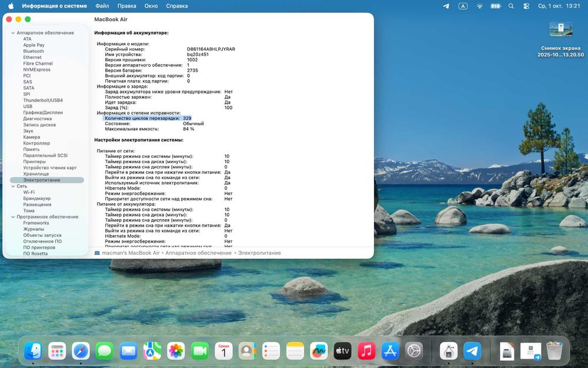Launch Photos from the dock
This screenshot has height=368, width=588.
(x=176, y=352)
